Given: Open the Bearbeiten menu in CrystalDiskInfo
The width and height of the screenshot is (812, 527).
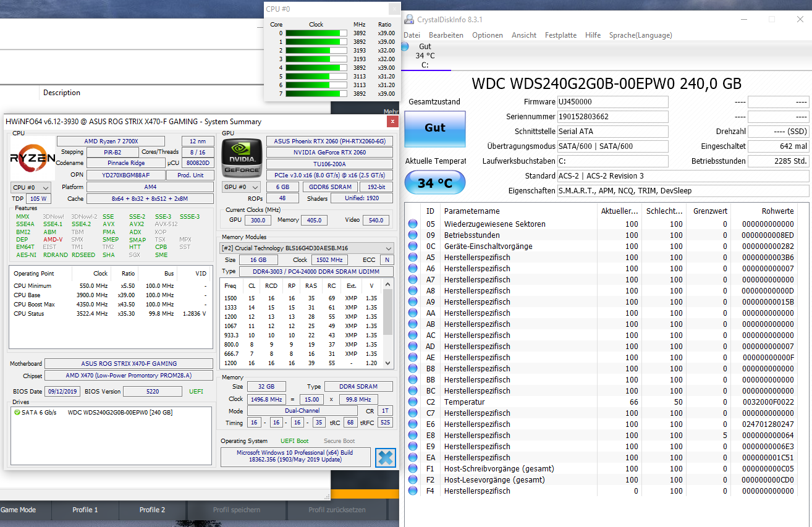Looking at the screenshot, I should [446, 35].
